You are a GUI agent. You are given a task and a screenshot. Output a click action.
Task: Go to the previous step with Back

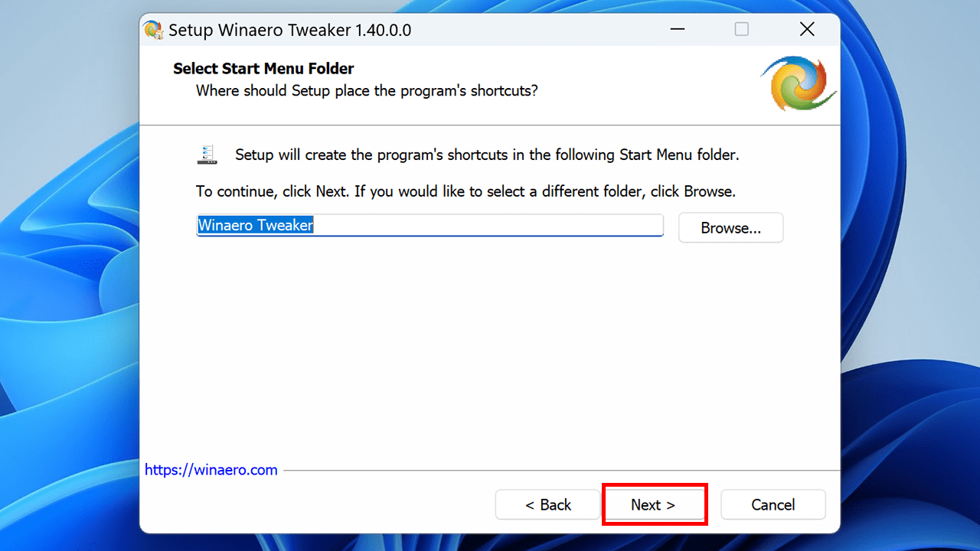pos(547,505)
